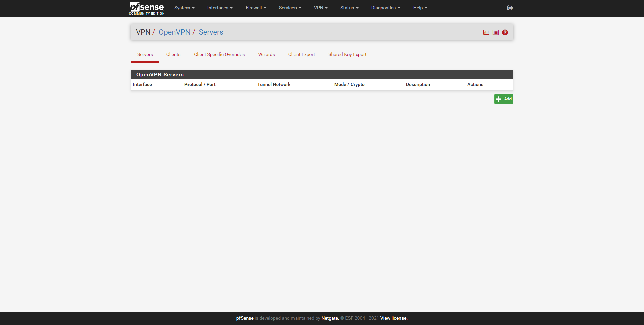
Task: Click the Servers breadcrumb link
Action: [x=211, y=32]
